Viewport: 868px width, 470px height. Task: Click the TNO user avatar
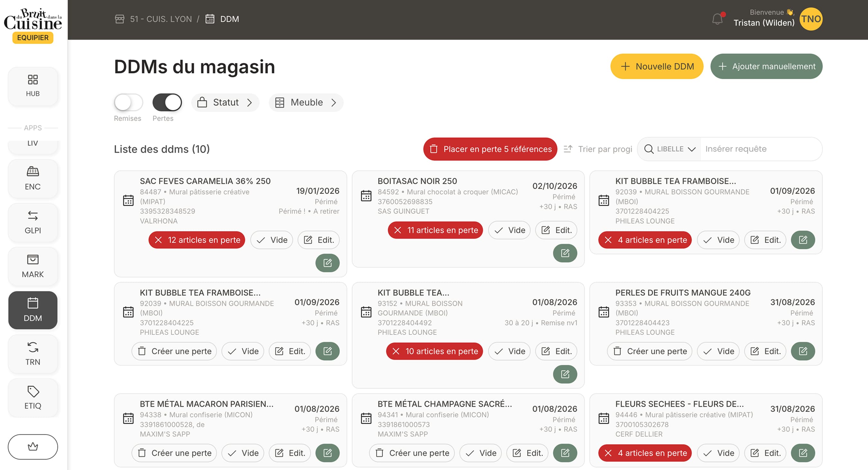pos(811,19)
